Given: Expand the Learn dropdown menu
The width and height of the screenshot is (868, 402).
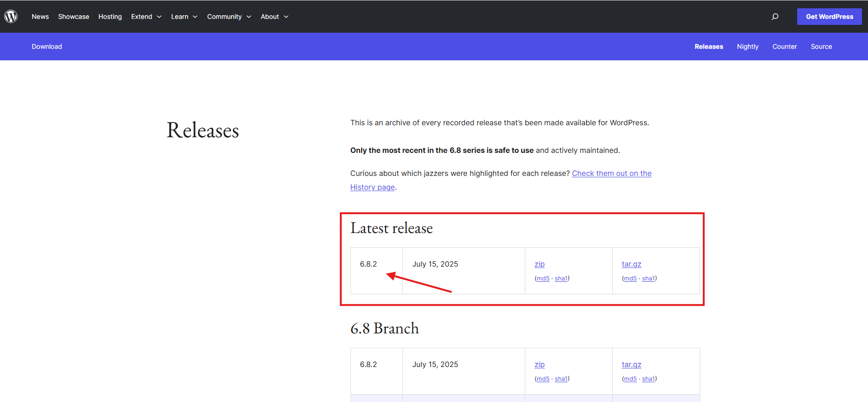Looking at the screenshot, I should 184,17.
